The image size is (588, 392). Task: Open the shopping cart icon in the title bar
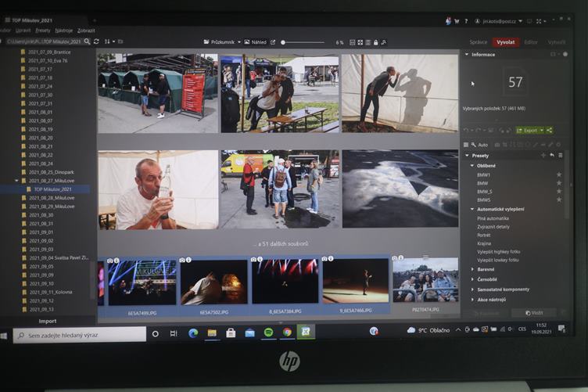[457, 21]
